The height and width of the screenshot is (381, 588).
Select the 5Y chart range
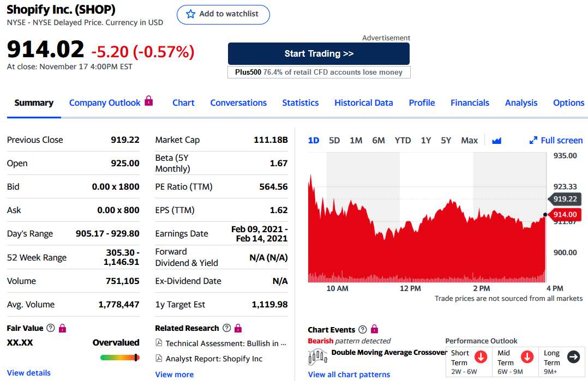446,141
